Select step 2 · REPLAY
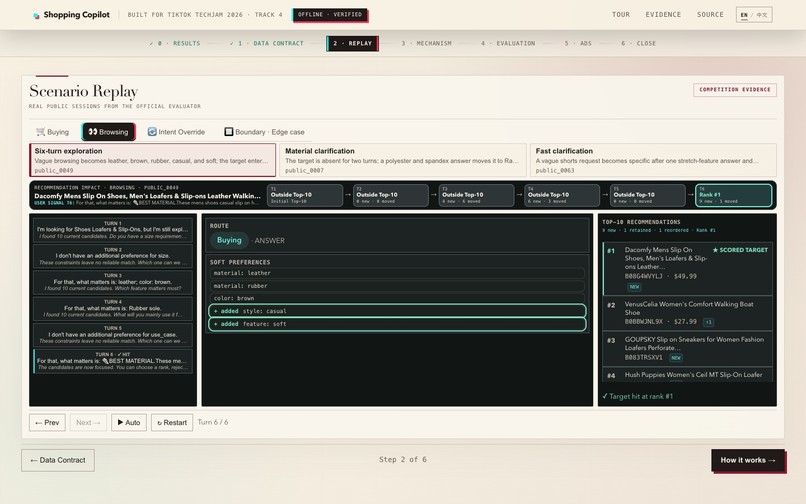This screenshot has height=504, width=806. click(353, 44)
